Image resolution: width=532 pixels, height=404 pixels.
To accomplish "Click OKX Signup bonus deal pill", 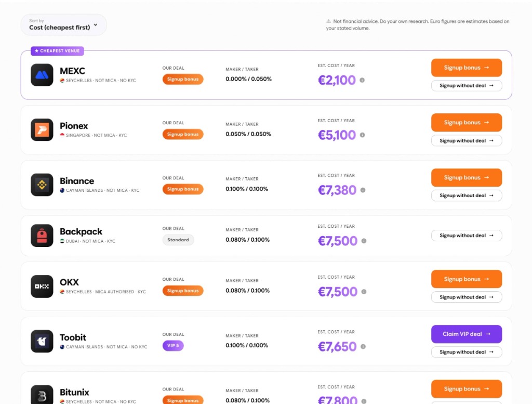I will [x=183, y=291].
